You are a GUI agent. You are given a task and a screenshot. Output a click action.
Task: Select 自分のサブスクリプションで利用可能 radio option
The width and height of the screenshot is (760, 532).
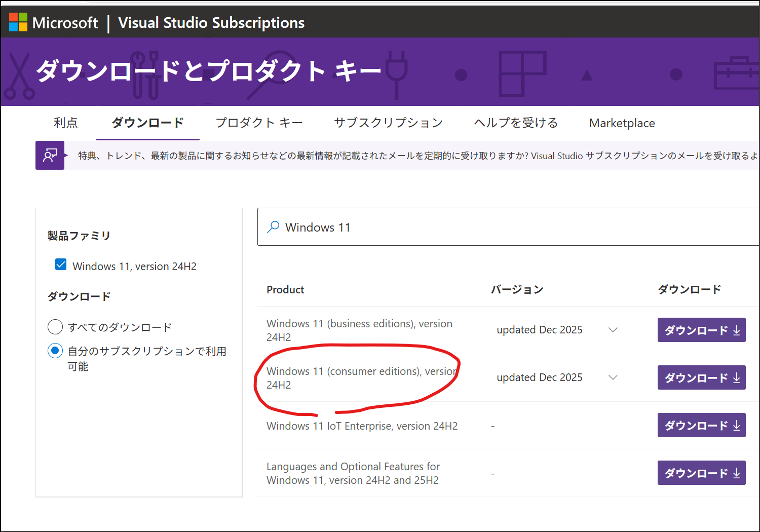click(x=55, y=351)
